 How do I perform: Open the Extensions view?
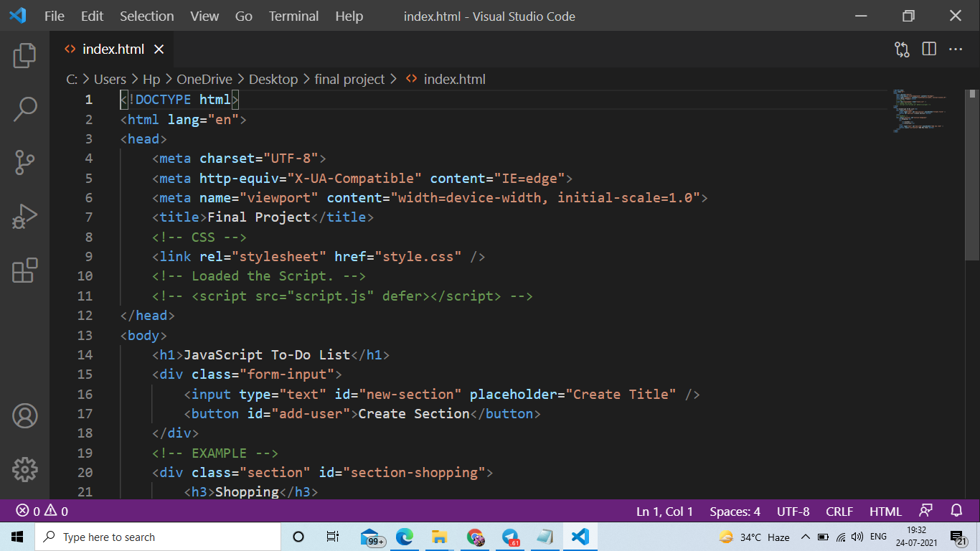[24, 270]
